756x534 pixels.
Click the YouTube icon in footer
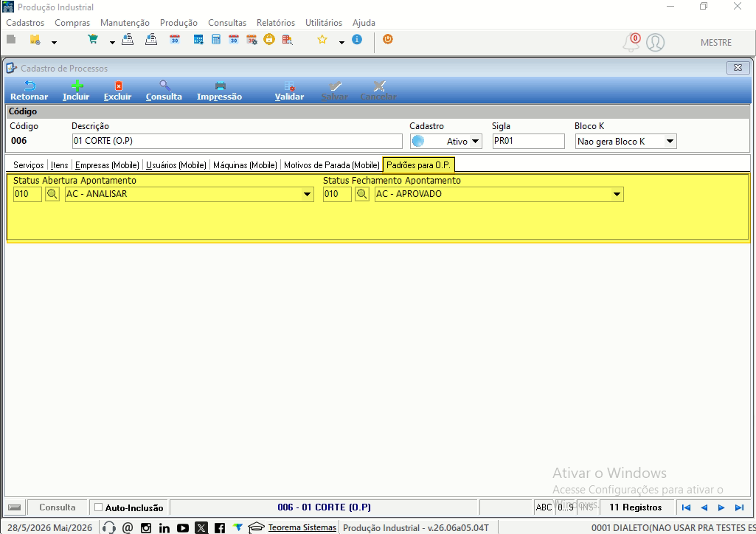(x=183, y=528)
